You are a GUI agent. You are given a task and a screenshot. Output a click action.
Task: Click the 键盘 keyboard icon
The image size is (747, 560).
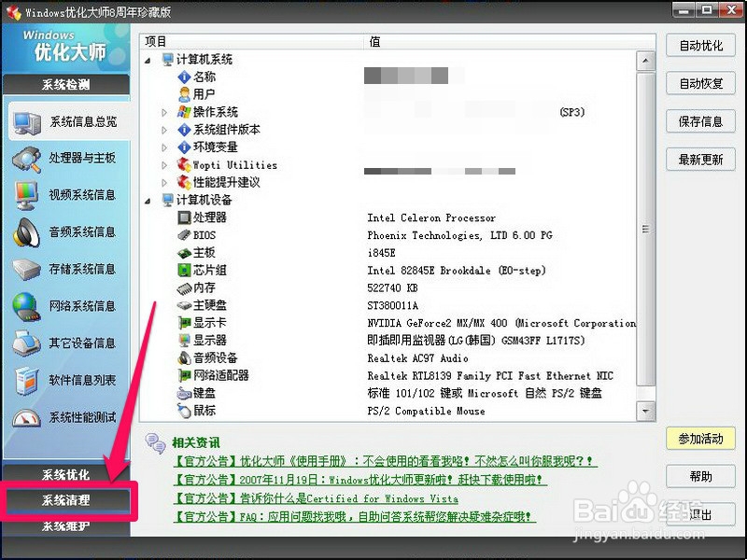click(x=184, y=393)
